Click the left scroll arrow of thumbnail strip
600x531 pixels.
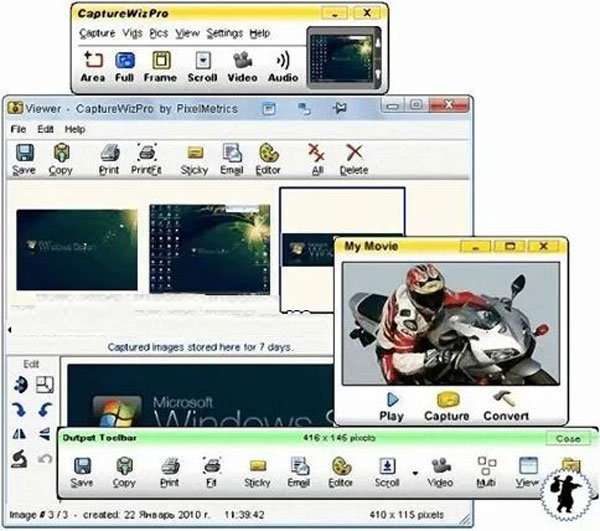tap(10, 329)
